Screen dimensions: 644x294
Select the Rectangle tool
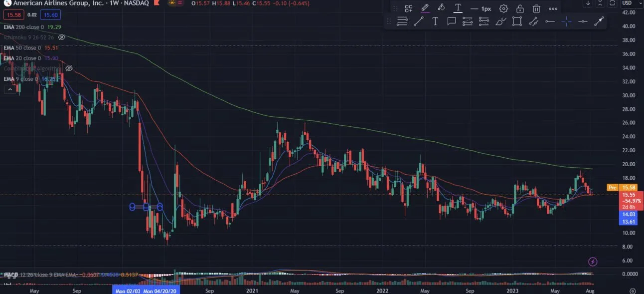[x=517, y=21]
